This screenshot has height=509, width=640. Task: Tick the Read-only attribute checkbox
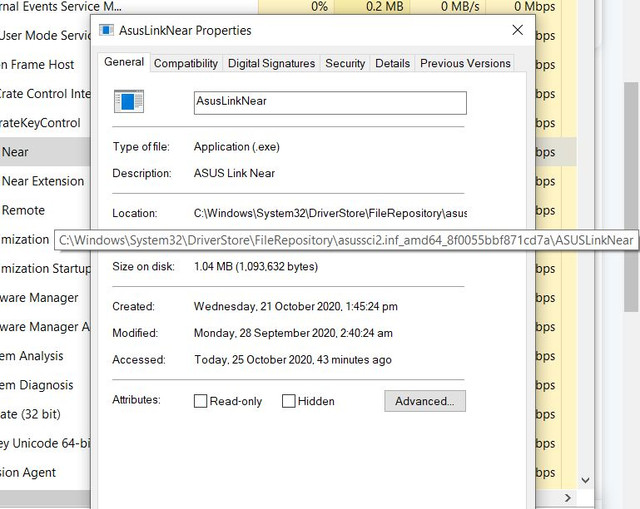[200, 401]
